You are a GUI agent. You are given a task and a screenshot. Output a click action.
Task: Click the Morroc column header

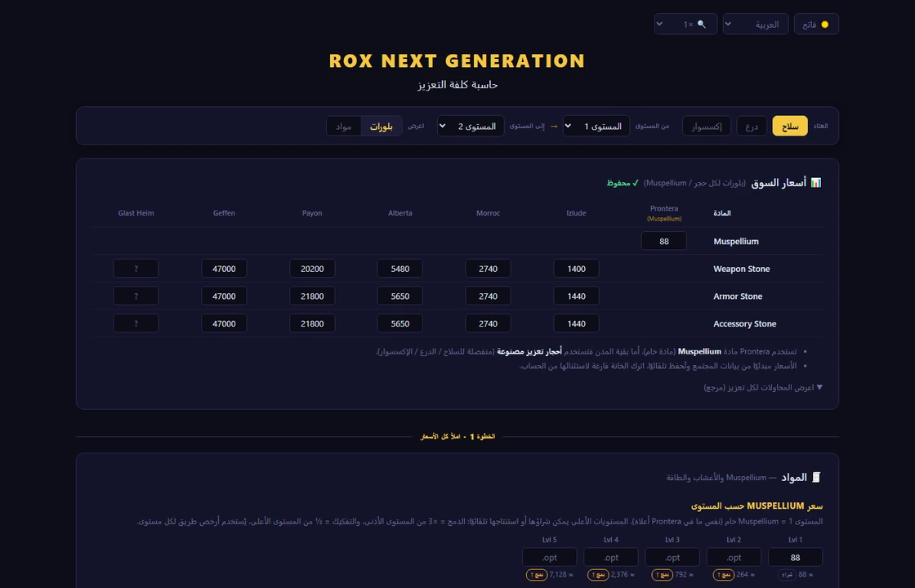point(488,213)
